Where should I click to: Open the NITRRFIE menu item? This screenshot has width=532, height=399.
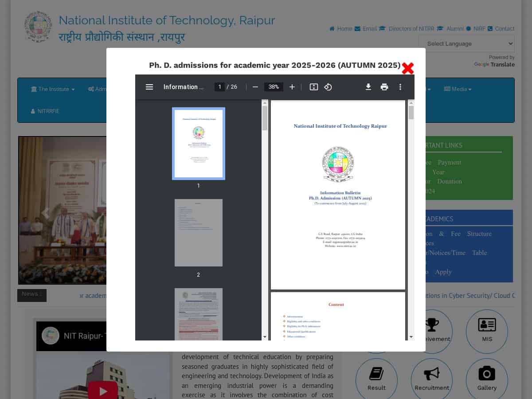coord(45,111)
